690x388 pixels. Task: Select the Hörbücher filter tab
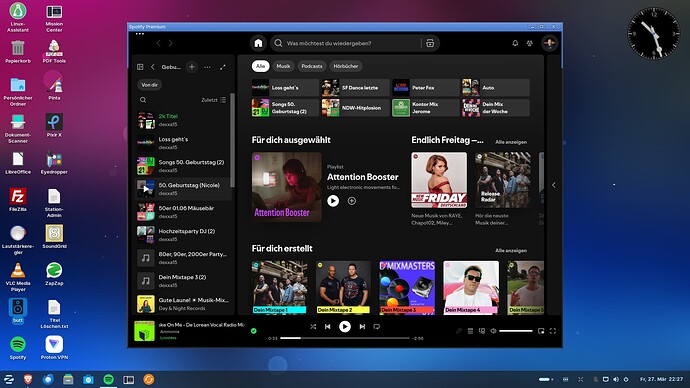pos(345,66)
